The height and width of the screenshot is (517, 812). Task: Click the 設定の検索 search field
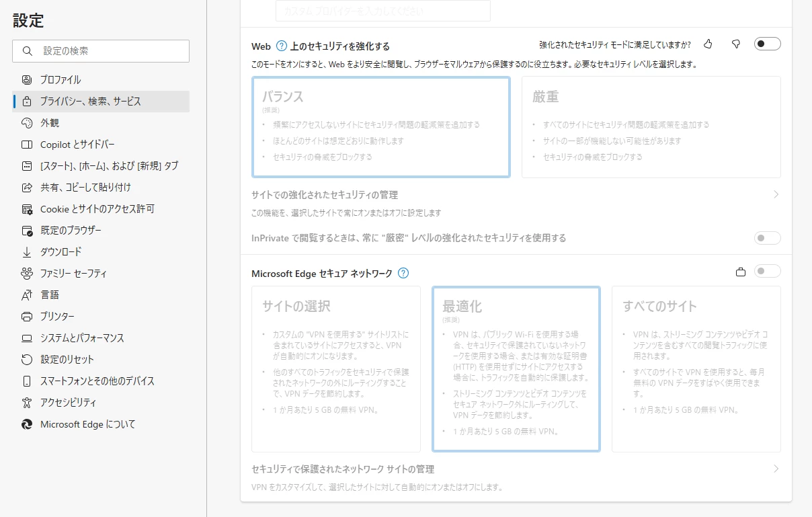(x=101, y=51)
